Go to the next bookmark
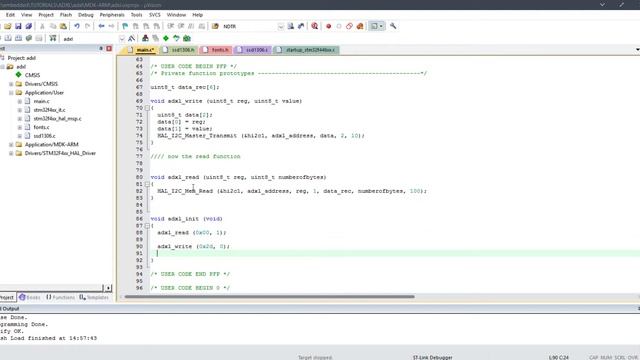Screen dimensions: 640x360 pos(146,26)
